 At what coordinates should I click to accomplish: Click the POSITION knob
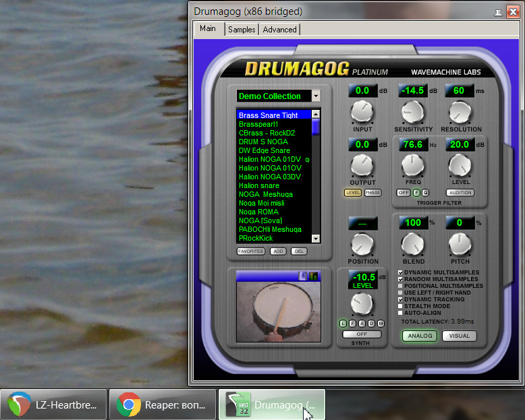362,245
